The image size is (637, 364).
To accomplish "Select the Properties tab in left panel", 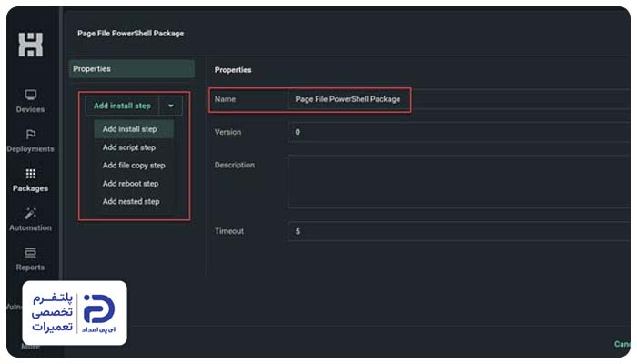I will (132, 69).
